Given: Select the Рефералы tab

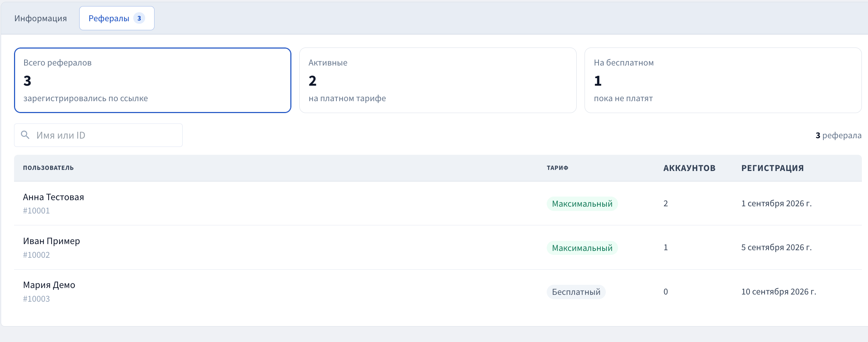Looking at the screenshot, I should 117,18.
